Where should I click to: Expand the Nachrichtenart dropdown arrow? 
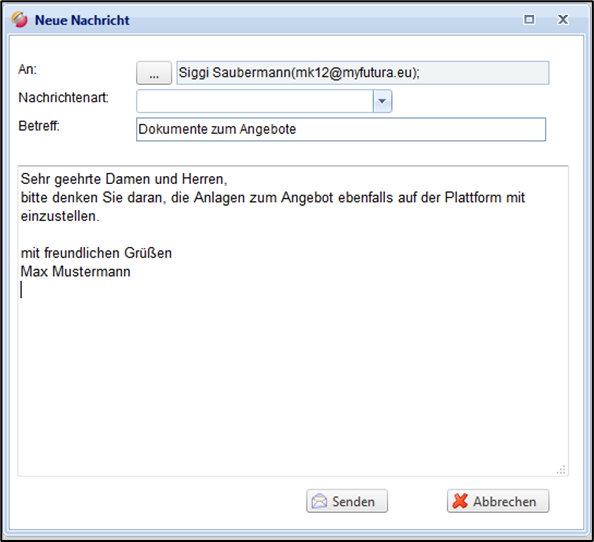[x=382, y=101]
